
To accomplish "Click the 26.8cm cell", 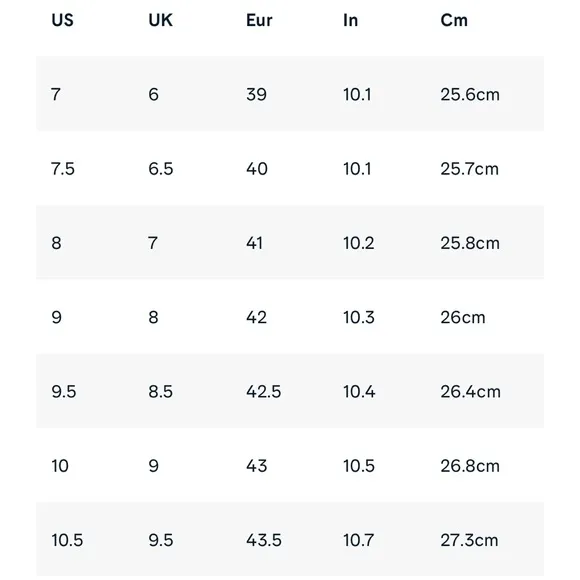I will click(x=470, y=466).
